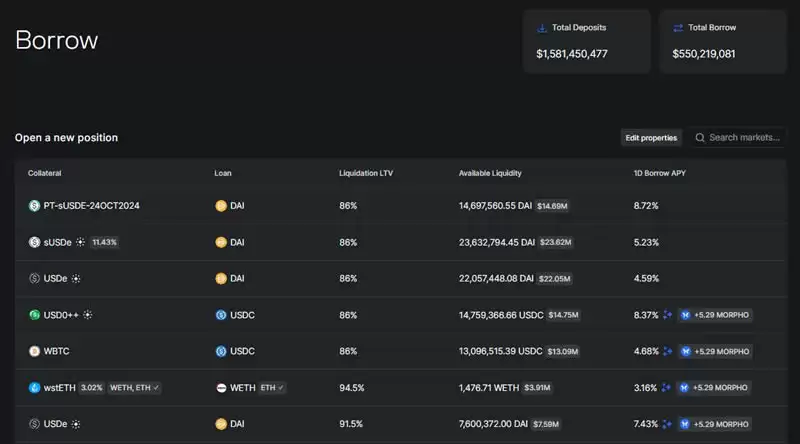Viewport: 800px width, 444px height.
Task: Sort by the 1D Borrow APY column
Action: 660,173
